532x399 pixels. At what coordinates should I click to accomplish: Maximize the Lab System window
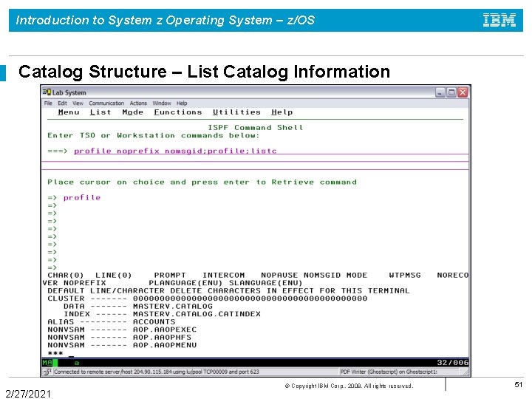click(x=451, y=92)
